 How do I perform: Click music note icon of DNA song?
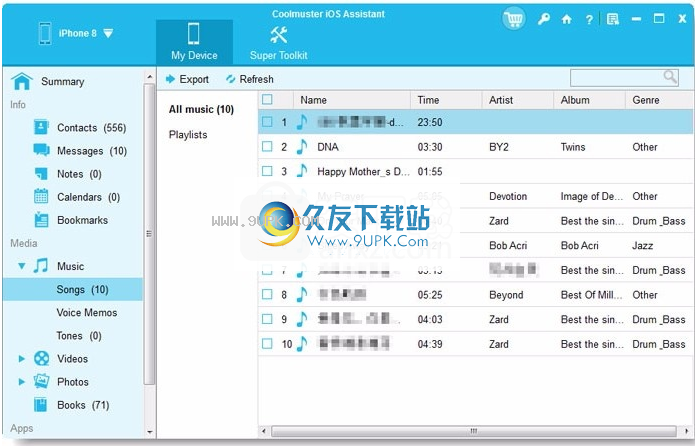302,147
